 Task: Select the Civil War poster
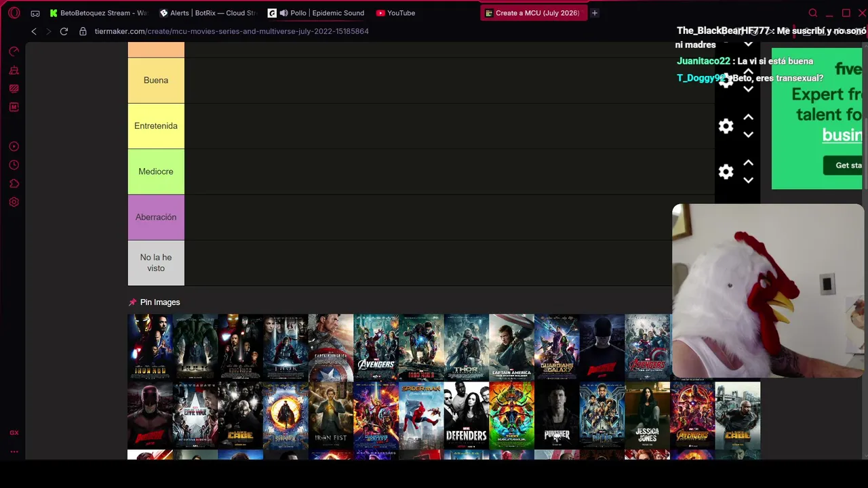click(x=195, y=415)
